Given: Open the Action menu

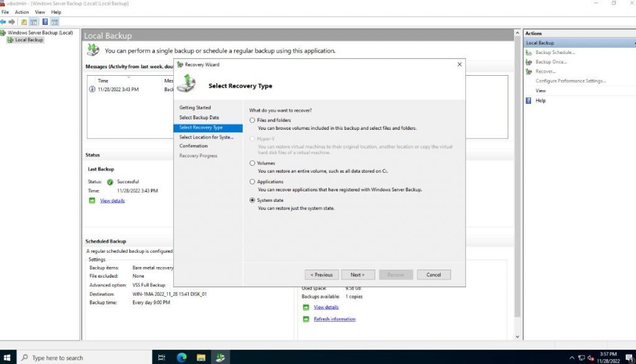Looking at the screenshot, I should 22,11.
